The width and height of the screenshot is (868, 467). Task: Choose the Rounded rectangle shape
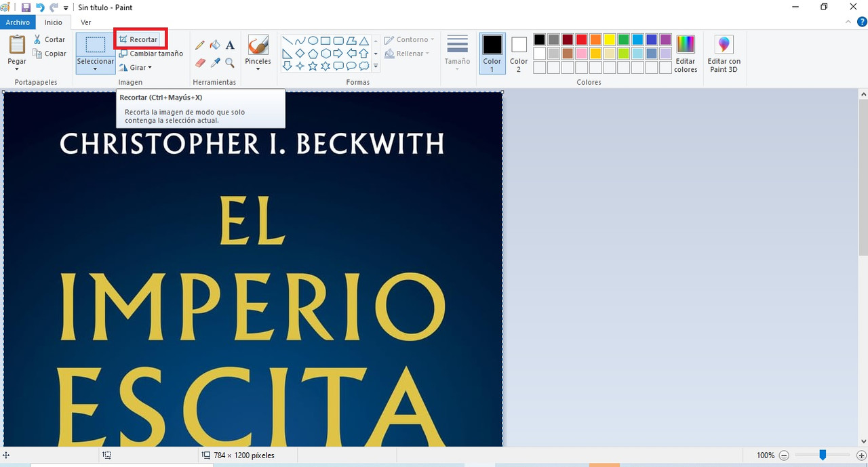coord(338,41)
